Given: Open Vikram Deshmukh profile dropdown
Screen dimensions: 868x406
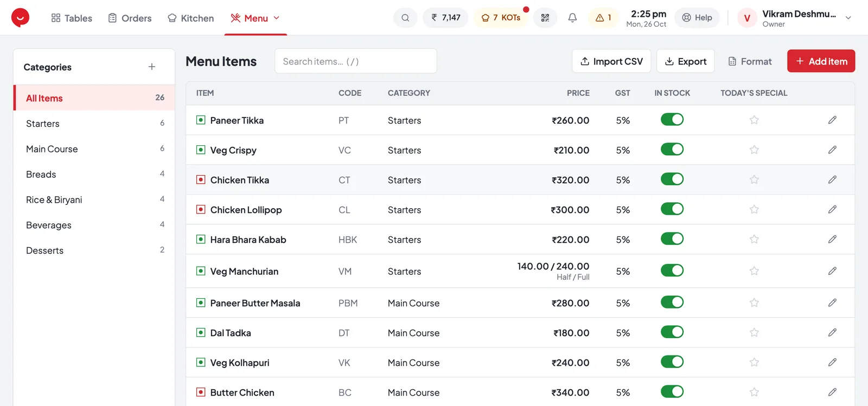Looking at the screenshot, I should click(795, 18).
